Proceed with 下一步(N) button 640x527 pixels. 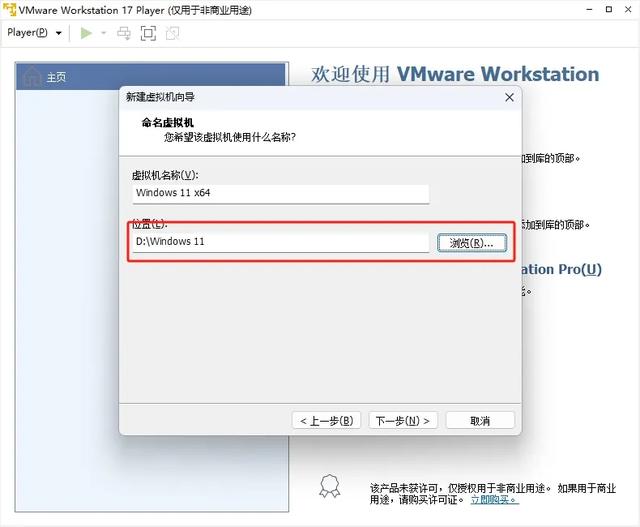[403, 420]
